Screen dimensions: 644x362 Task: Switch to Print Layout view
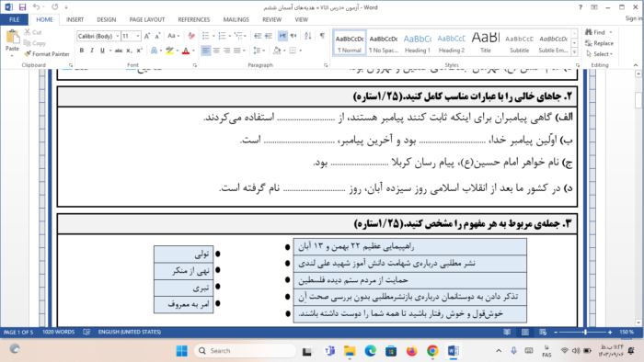(525, 332)
